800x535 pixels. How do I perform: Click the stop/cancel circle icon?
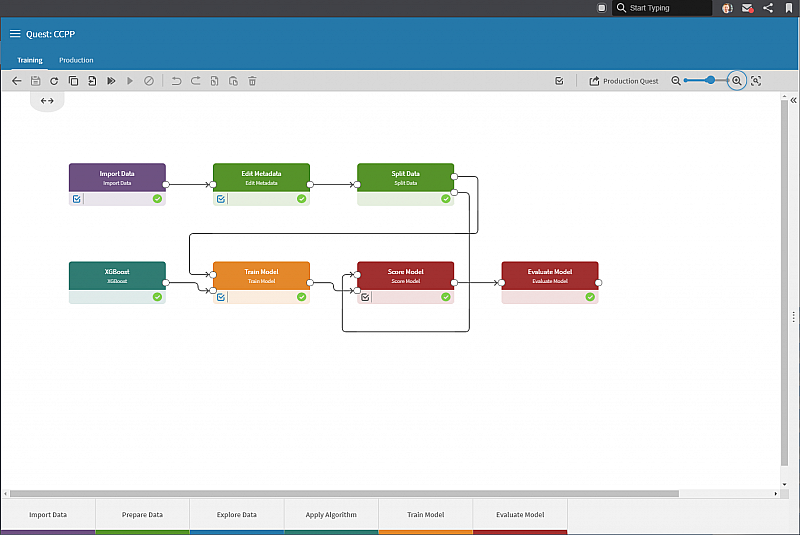pyautogui.click(x=148, y=81)
